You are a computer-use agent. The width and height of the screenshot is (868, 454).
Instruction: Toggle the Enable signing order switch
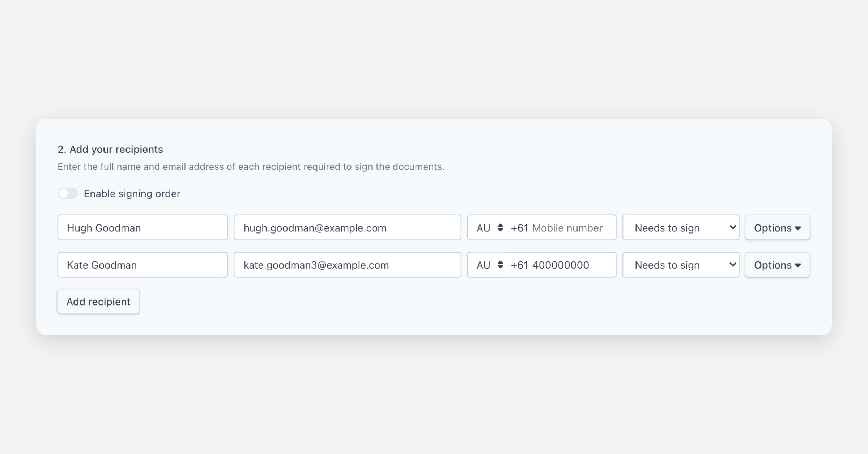tap(68, 193)
